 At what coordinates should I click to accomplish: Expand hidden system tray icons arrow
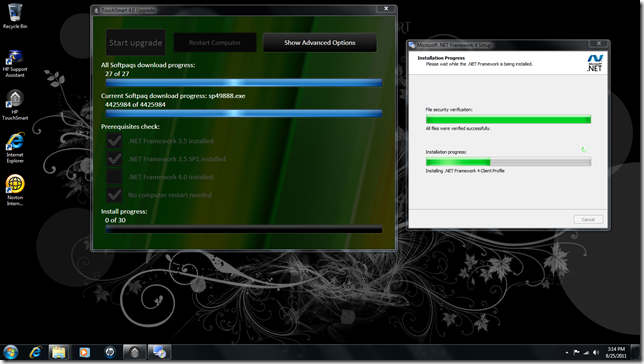567,352
